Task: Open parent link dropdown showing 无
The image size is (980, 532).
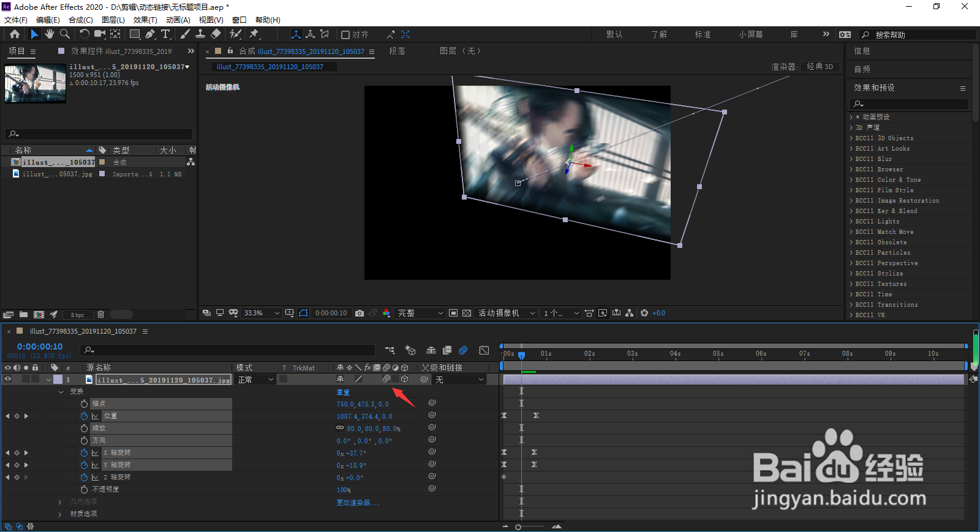Action: click(459, 380)
